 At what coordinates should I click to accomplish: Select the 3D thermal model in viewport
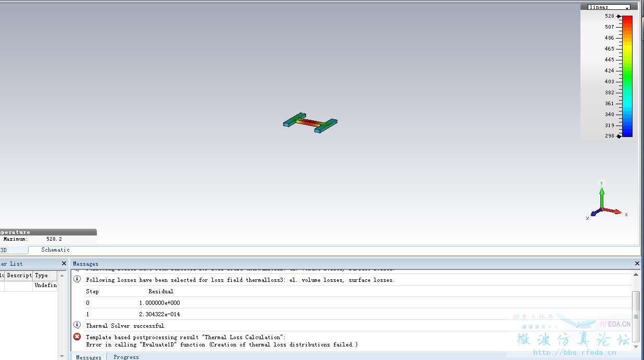tap(310, 123)
